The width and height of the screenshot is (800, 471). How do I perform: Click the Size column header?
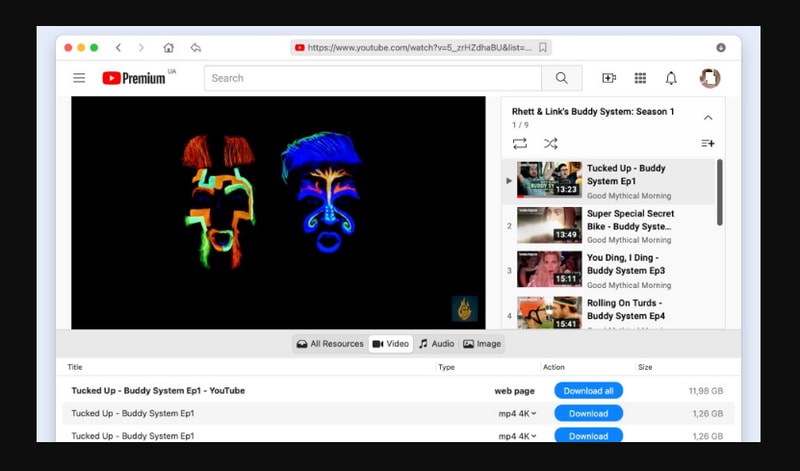pos(645,367)
